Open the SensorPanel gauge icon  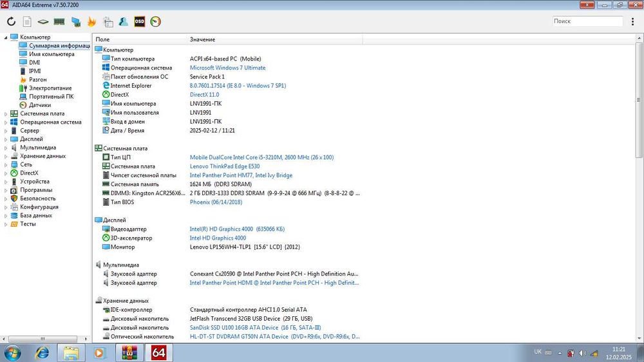tap(156, 21)
